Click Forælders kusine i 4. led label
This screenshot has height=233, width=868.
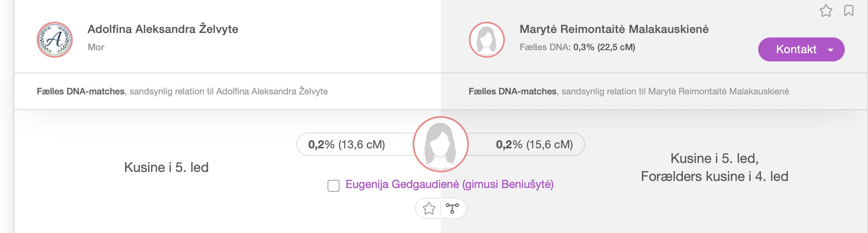tap(715, 176)
